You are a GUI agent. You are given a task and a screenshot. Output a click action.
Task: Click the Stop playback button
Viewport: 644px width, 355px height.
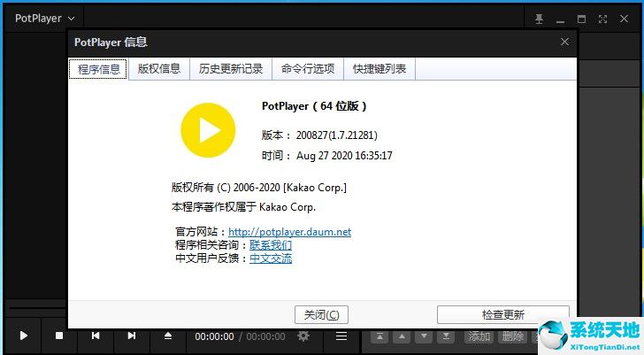(59, 336)
